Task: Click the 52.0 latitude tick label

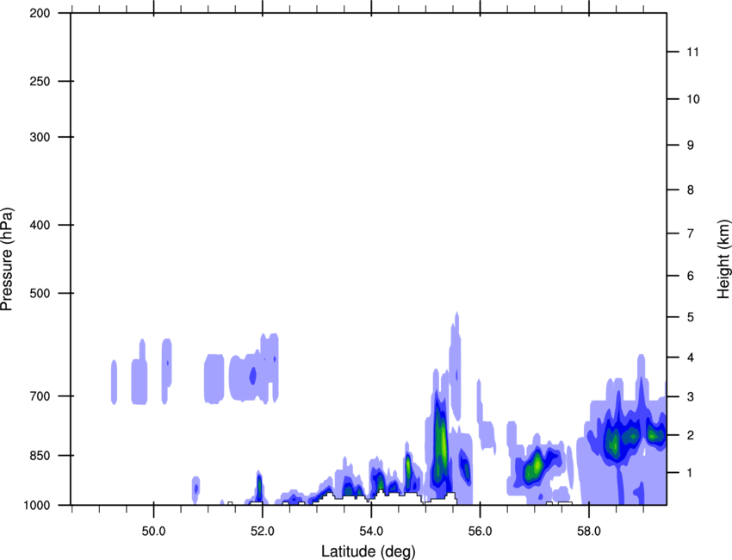Action: [263, 532]
